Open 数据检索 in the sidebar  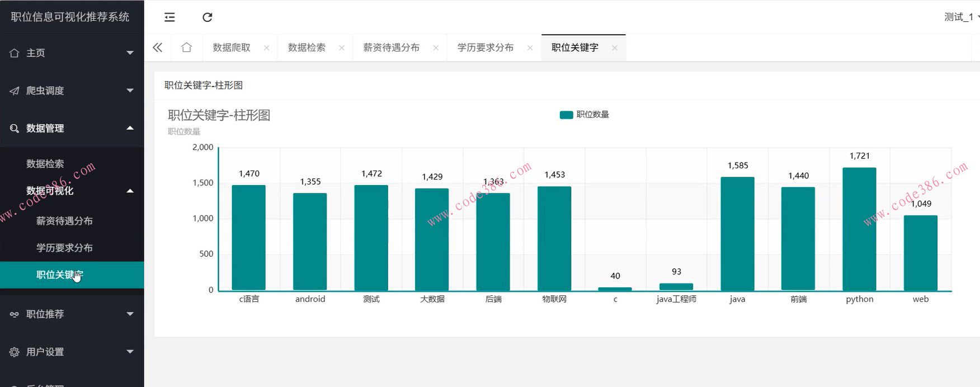click(45, 164)
